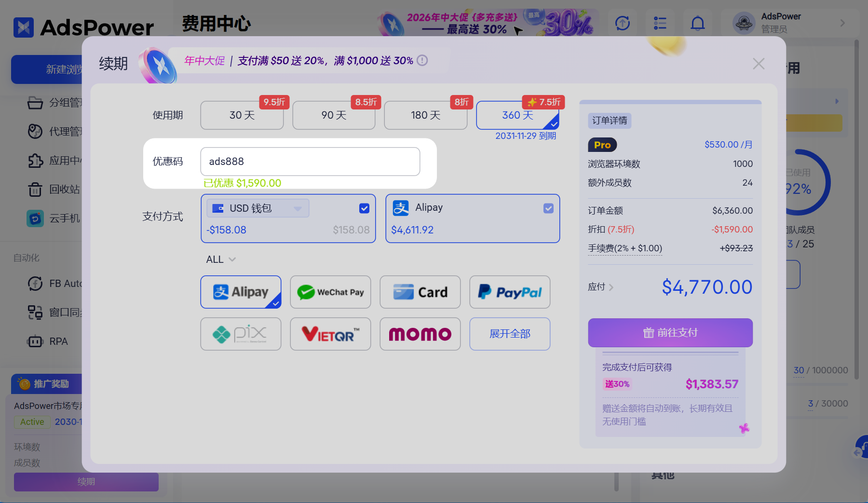Choose the 90 天 duration option
This screenshot has height=503, width=868.
click(x=334, y=115)
